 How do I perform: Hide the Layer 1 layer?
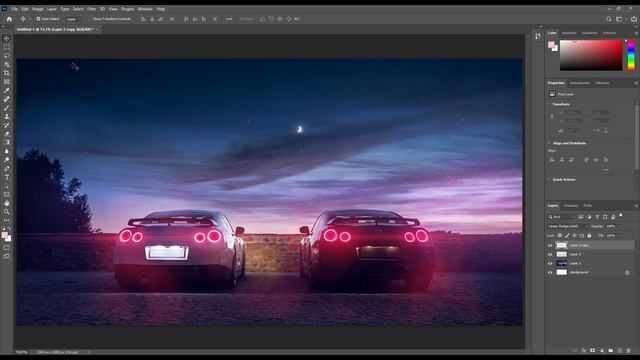click(550, 263)
